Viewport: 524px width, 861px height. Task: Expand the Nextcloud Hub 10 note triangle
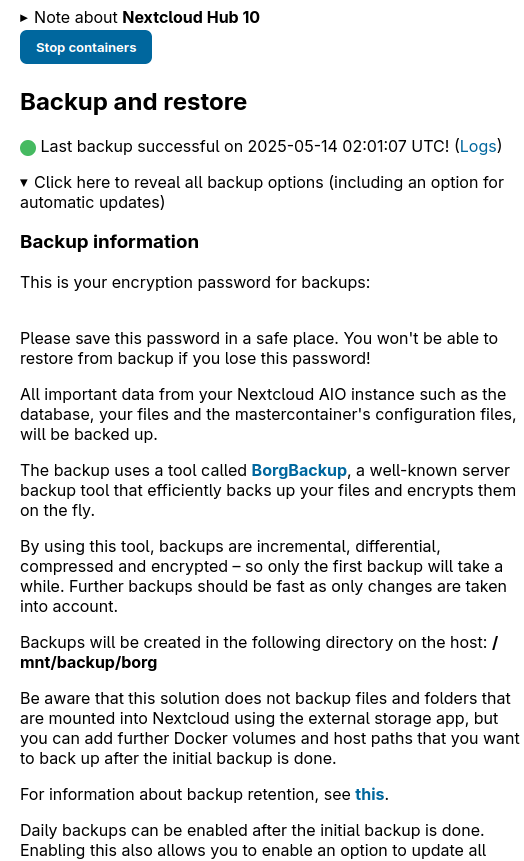click(24, 18)
